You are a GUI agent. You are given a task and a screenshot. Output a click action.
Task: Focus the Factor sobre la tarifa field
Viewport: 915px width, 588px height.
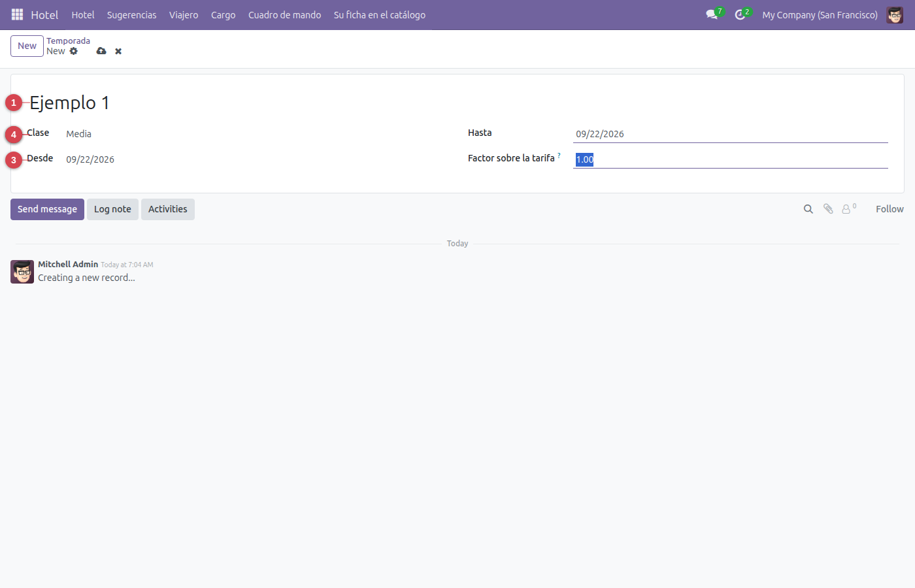(731, 159)
